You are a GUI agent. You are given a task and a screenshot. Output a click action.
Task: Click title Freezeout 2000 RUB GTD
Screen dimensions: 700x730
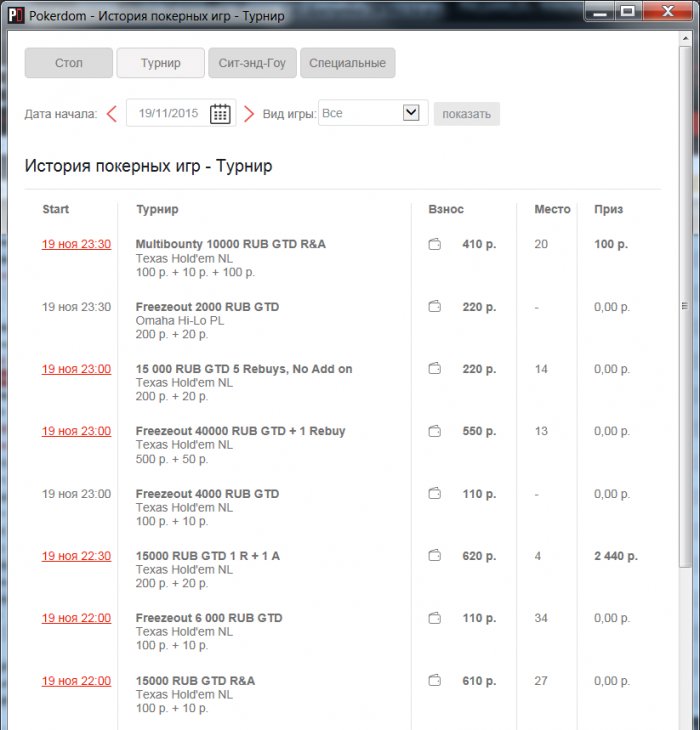pyautogui.click(x=207, y=307)
